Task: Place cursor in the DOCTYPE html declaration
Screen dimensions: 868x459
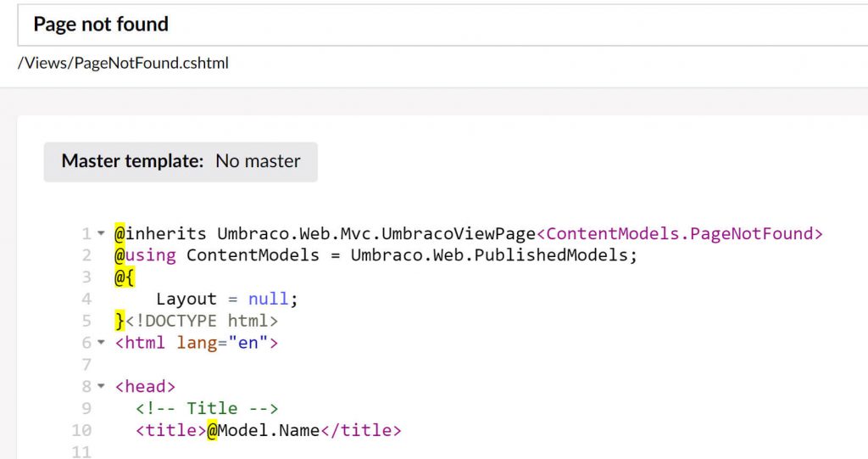Action: click(x=202, y=321)
